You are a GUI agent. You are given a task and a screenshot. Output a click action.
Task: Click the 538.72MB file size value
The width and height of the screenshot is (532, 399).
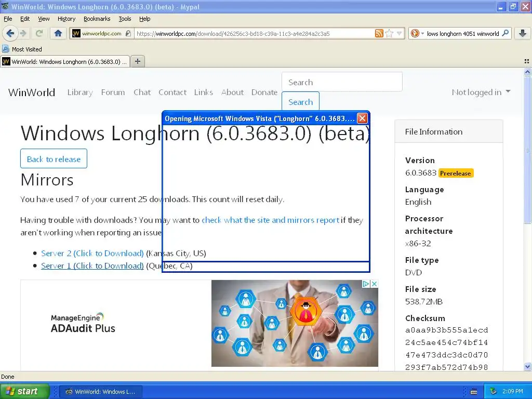(424, 301)
